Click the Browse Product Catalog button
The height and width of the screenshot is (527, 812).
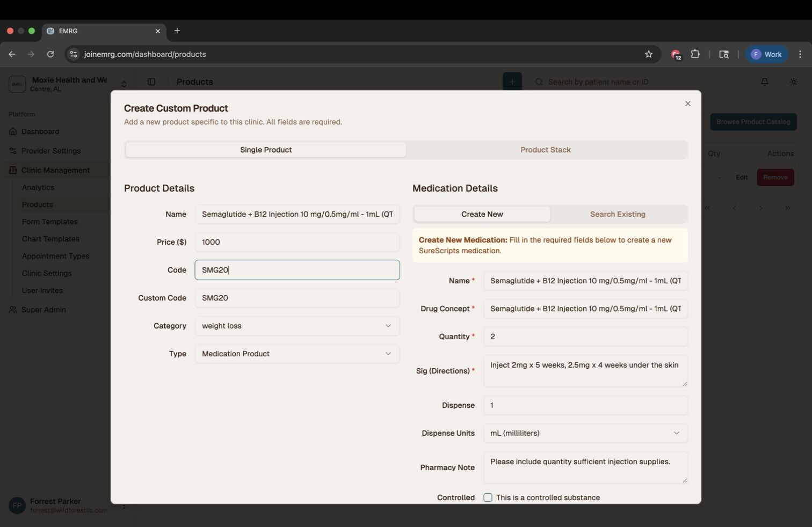coord(753,122)
